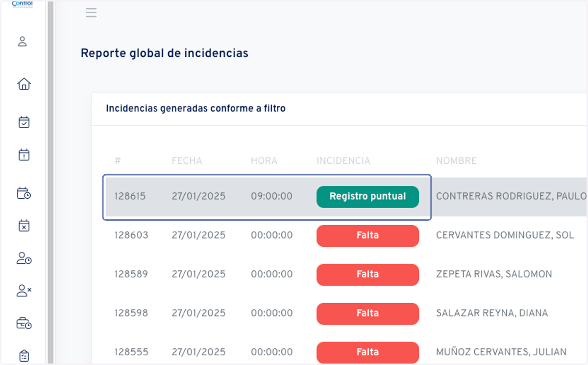588x365 pixels.
Task: Click Incidencias generadas conforme a filtro title
Action: click(x=196, y=108)
